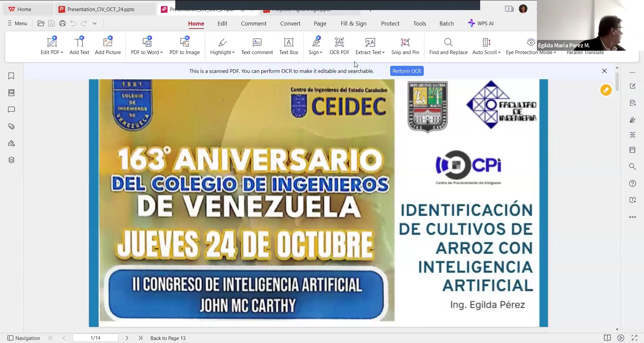
Task: Click the page number input field
Action: click(x=96, y=338)
